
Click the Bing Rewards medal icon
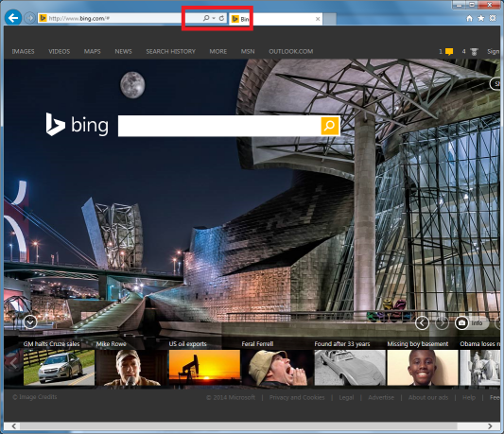pos(474,52)
